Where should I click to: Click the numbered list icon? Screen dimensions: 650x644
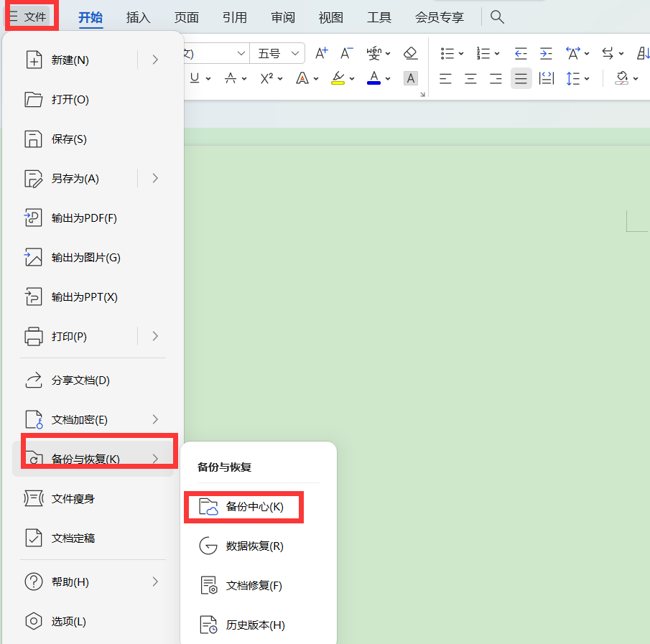click(x=483, y=53)
